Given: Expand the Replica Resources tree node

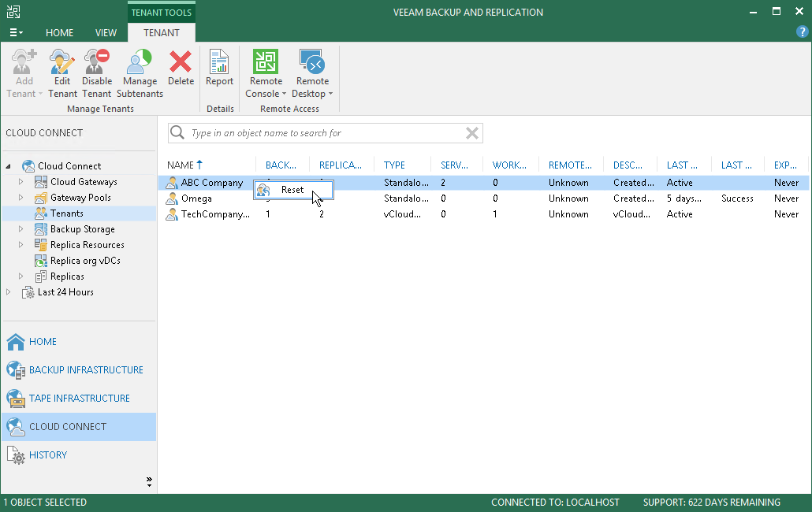Looking at the screenshot, I should (20, 245).
